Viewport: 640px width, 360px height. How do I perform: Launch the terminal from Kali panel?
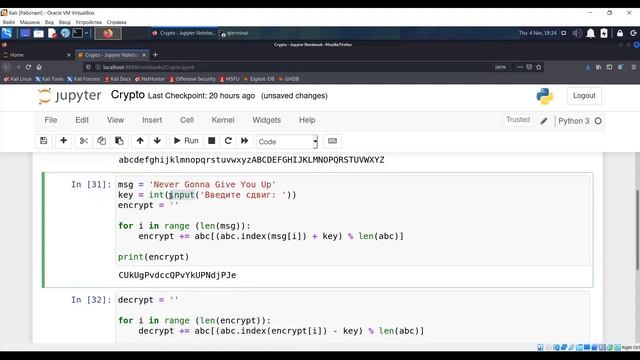pos(78,33)
